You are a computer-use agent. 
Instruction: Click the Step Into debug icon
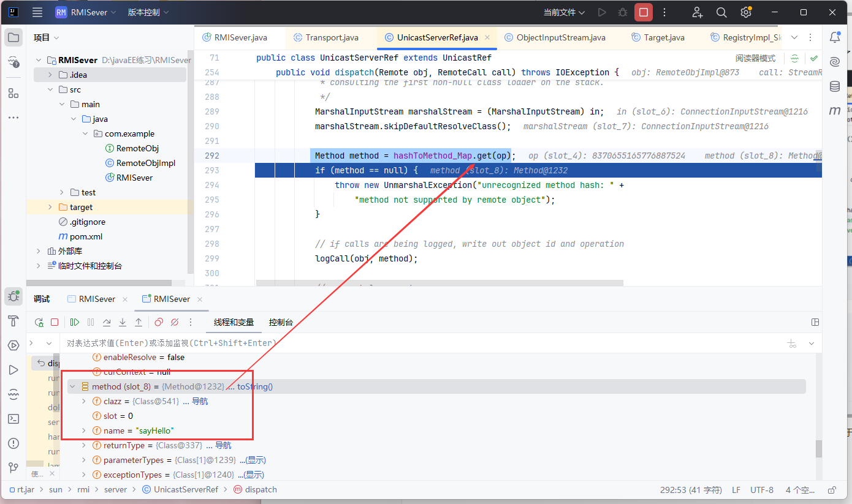[123, 322]
